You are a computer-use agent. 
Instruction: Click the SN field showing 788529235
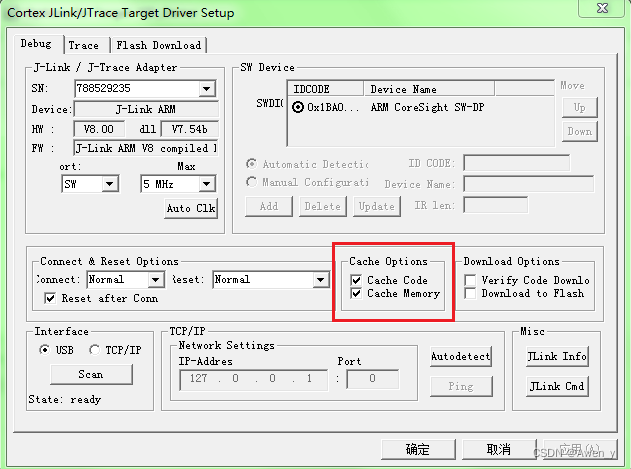point(137,89)
